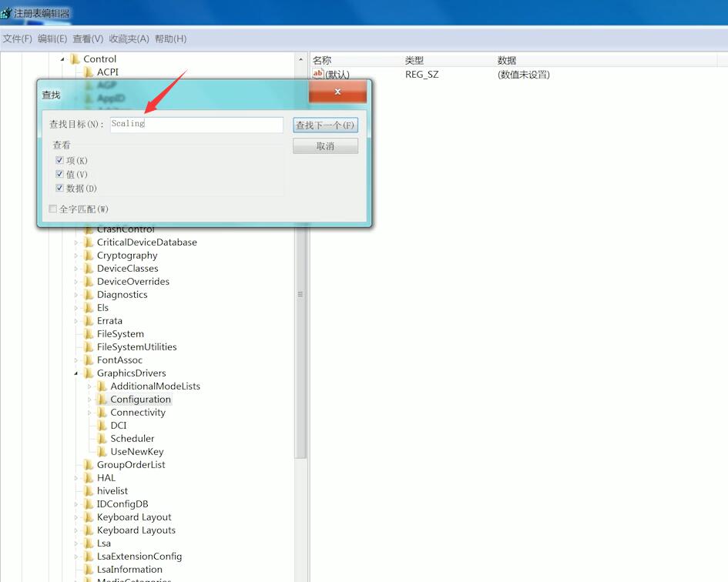Select the (数值未设置) data cell

(x=523, y=75)
